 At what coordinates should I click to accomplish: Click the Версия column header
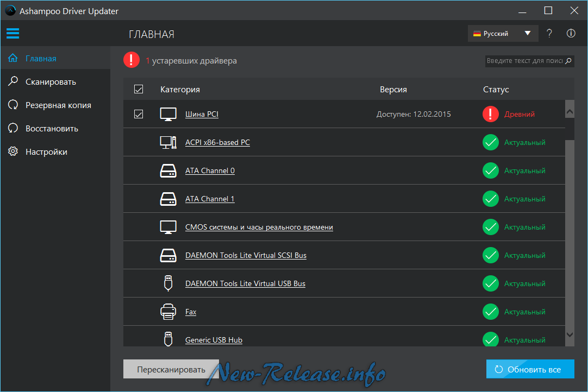point(393,90)
